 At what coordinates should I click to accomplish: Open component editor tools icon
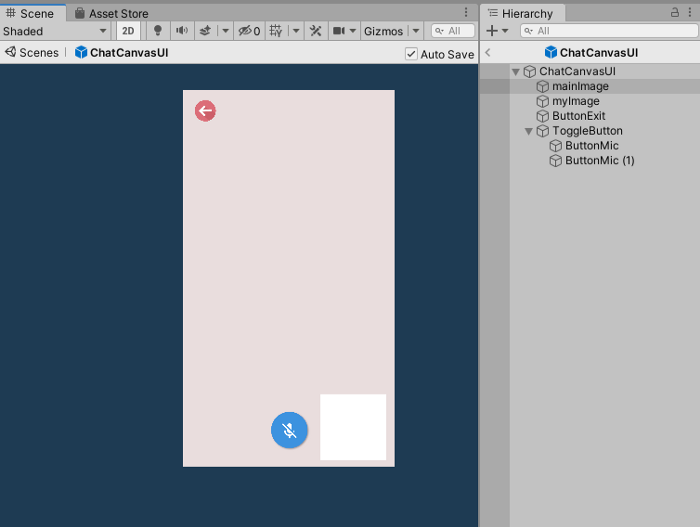coord(316,31)
